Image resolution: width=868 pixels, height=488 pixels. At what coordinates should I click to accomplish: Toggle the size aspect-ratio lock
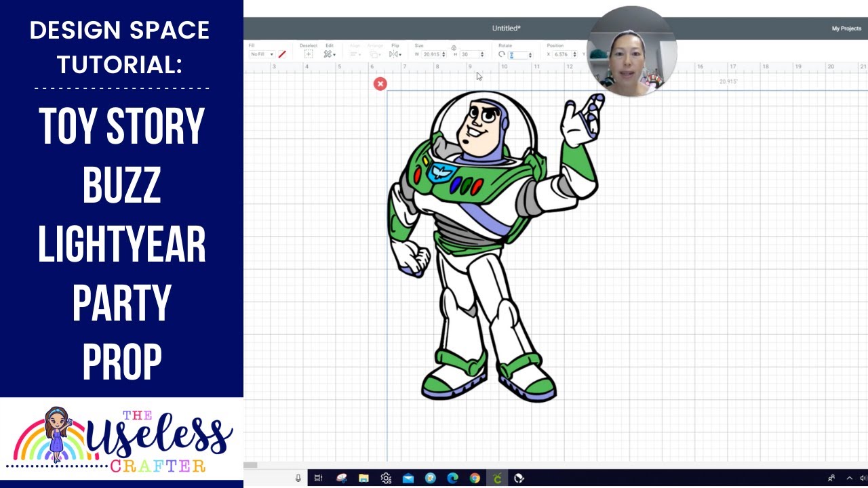point(454,48)
